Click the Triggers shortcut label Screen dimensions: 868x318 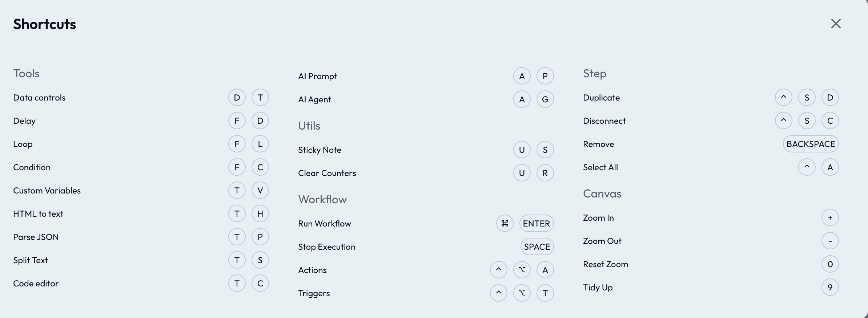[314, 293]
